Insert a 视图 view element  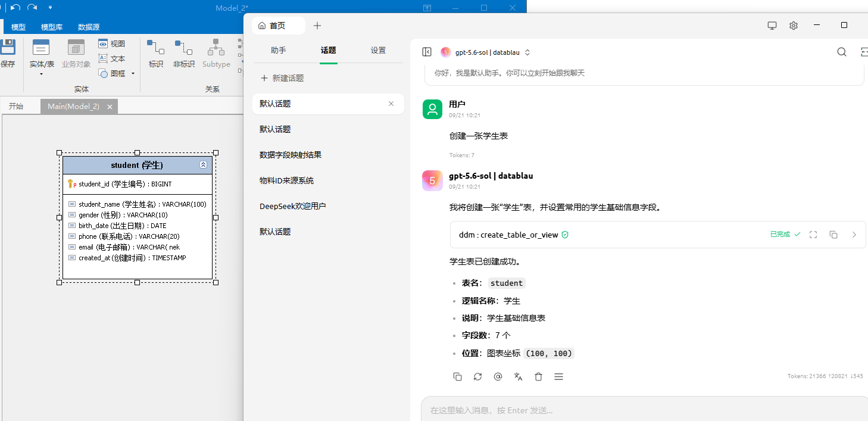(x=112, y=43)
